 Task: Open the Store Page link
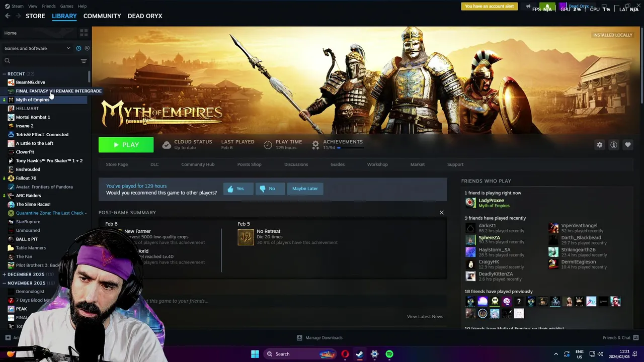tap(117, 164)
